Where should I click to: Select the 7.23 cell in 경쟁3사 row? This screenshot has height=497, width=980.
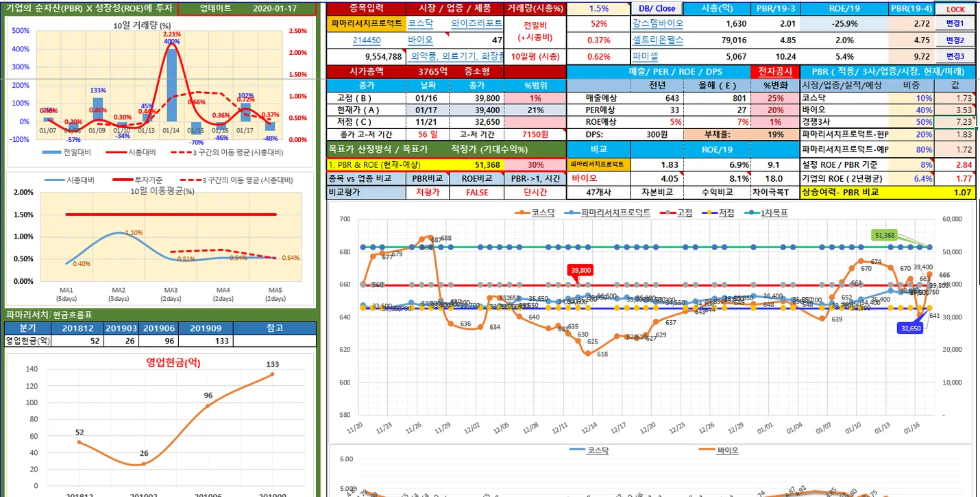[x=955, y=121]
